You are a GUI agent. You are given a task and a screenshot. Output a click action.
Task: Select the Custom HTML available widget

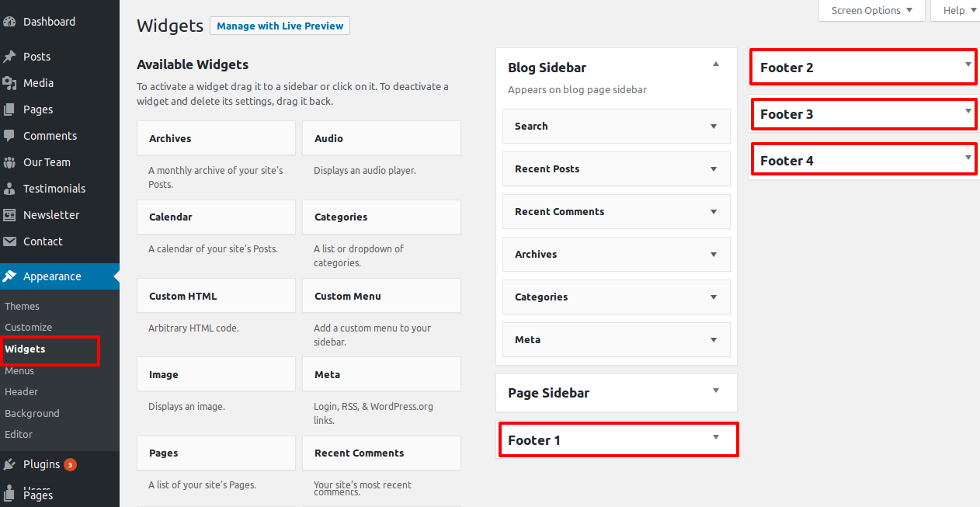(x=216, y=296)
